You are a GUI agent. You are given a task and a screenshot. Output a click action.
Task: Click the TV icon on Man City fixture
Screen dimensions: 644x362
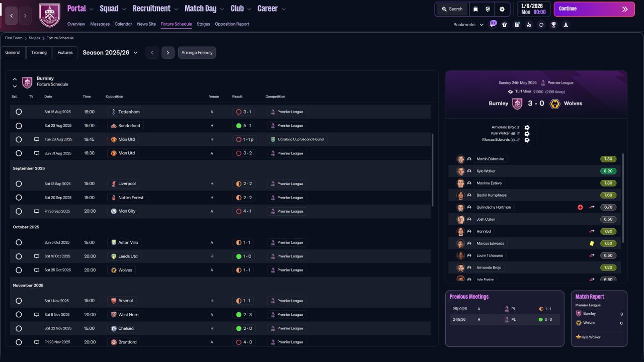(x=37, y=212)
